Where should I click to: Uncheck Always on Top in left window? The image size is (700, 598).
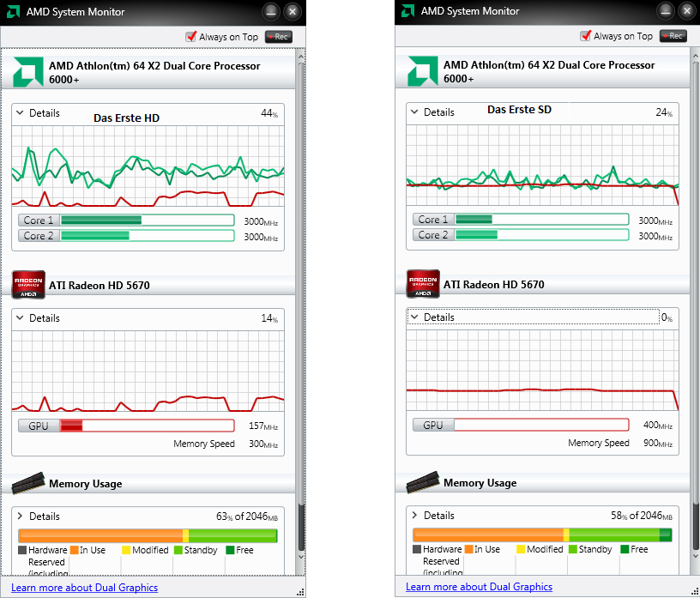click(191, 37)
